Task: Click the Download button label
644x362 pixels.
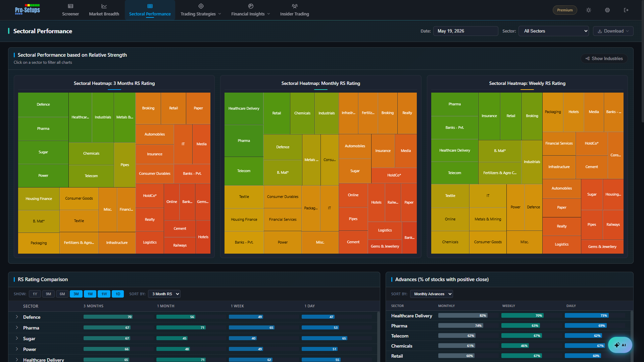Action: (614, 31)
